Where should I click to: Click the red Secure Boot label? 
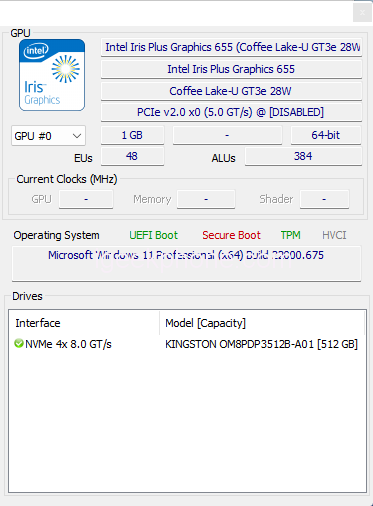(231, 235)
